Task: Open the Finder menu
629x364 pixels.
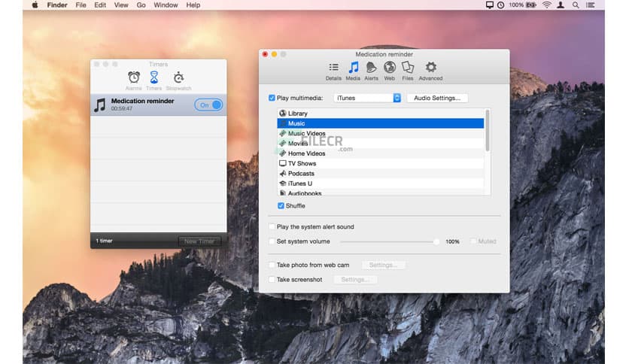Action: tap(57, 5)
